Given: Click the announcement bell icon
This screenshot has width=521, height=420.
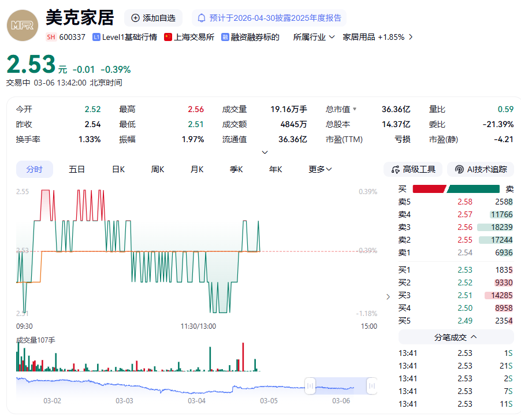Looking at the screenshot, I should pyautogui.click(x=201, y=18).
